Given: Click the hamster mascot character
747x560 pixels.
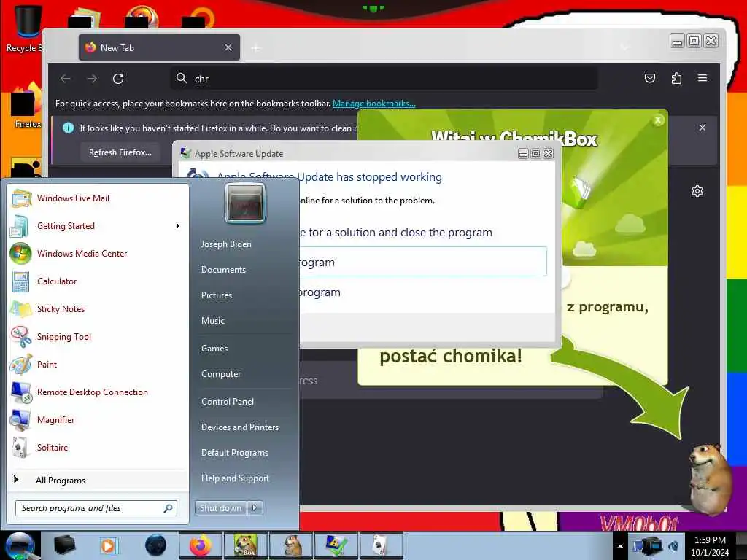Looking at the screenshot, I should click(x=711, y=480).
